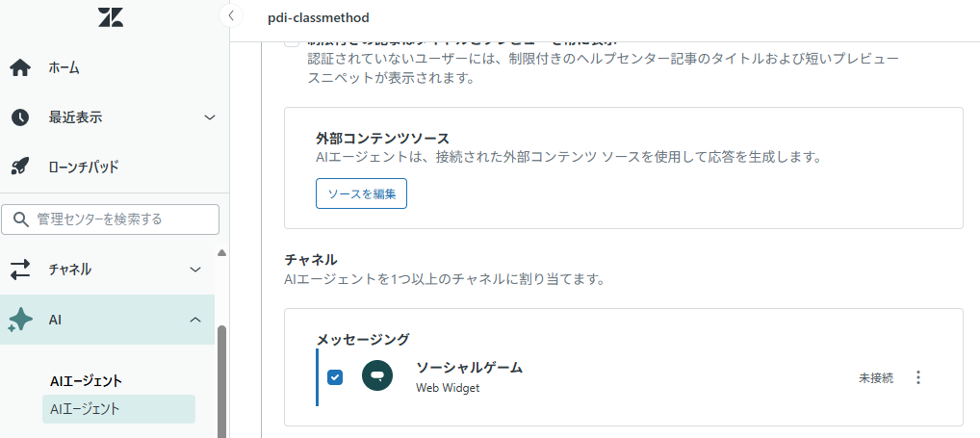The height and width of the screenshot is (438, 980).
Task: Click the AI sparkle icon
Action: click(x=20, y=320)
